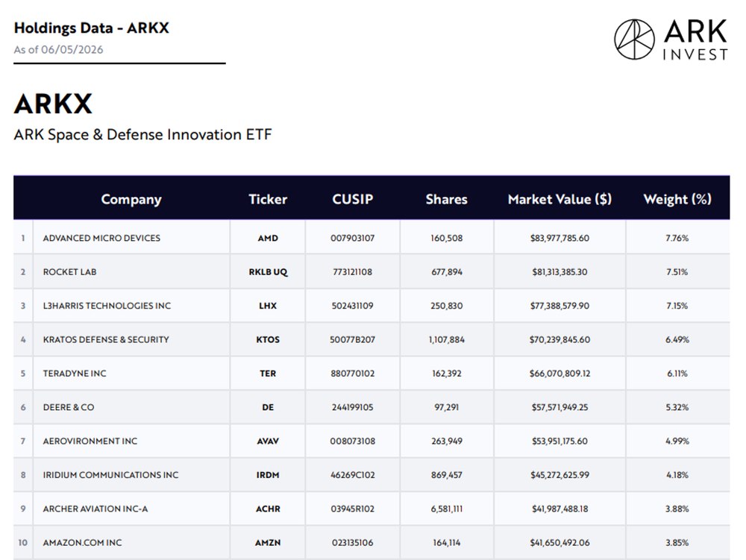Image resolution: width=746 pixels, height=560 pixels.
Task: Select the RKLB UQ ticker cell
Action: [268, 272]
